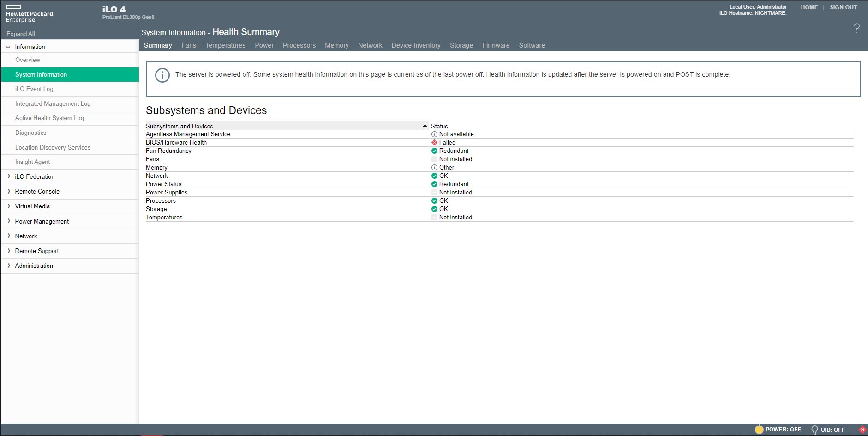This screenshot has height=436, width=868.
Task: Switch to the Network tab in header
Action: point(370,45)
